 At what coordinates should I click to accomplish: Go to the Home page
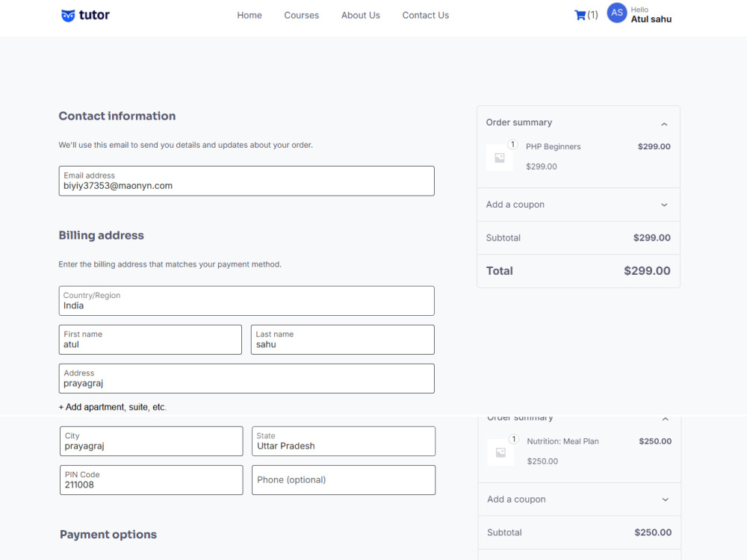[x=249, y=15]
